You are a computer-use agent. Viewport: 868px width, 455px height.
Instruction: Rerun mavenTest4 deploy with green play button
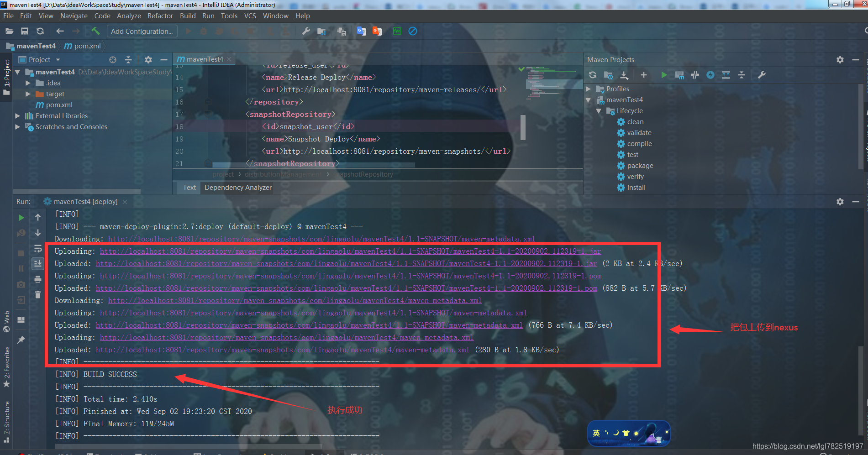(21, 218)
